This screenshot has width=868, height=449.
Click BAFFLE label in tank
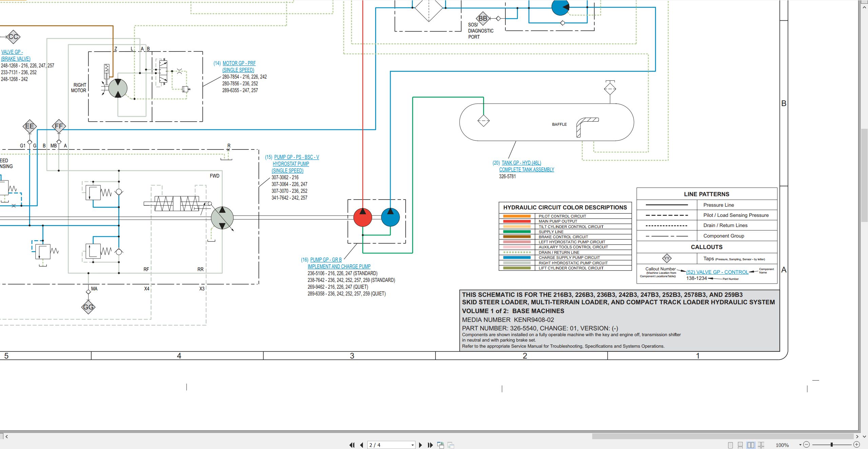tap(559, 124)
